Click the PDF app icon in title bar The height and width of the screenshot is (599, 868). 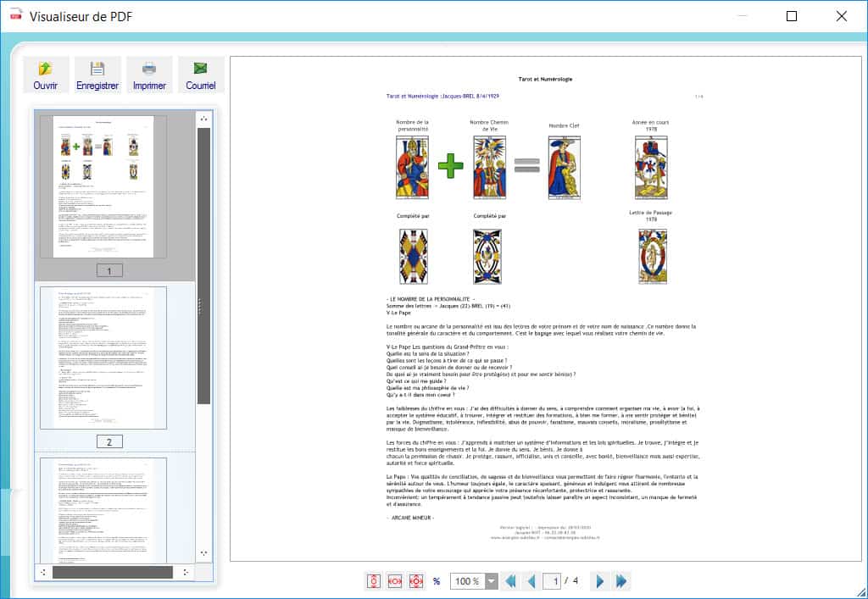coord(15,15)
